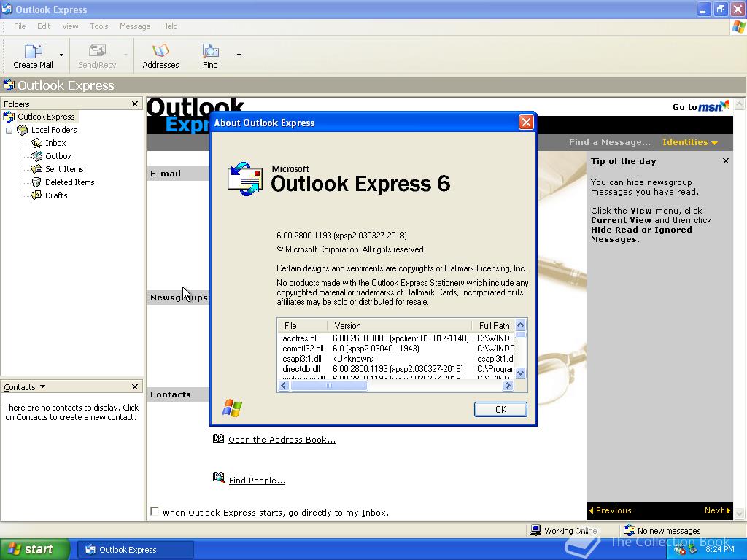Screen dimensions: 747x560
Task: Click the horizontal scrollbar left arrow
Action: tap(284, 385)
